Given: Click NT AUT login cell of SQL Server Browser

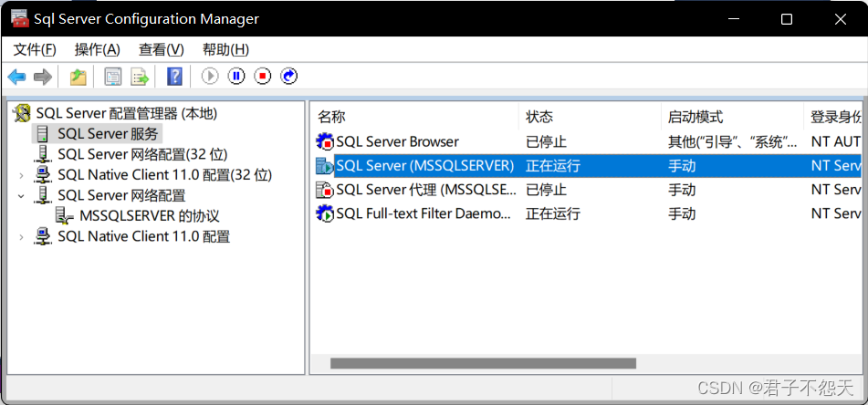Looking at the screenshot, I should pos(836,141).
